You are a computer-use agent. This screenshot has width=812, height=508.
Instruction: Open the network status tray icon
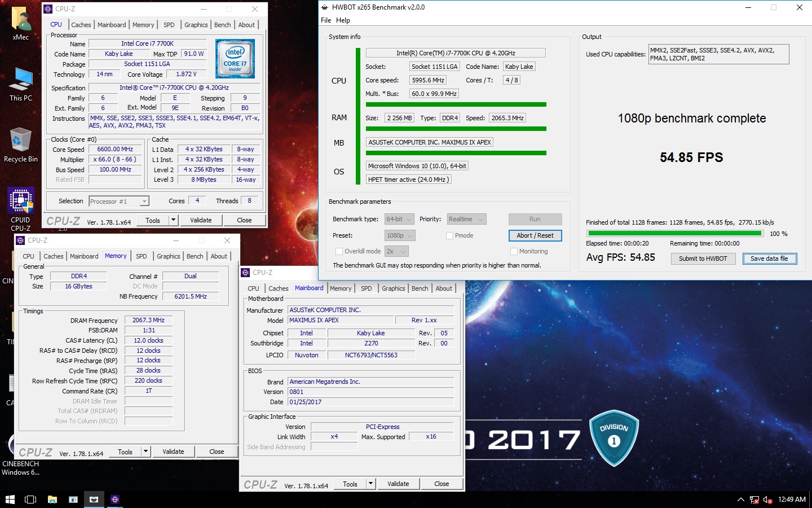(x=754, y=500)
